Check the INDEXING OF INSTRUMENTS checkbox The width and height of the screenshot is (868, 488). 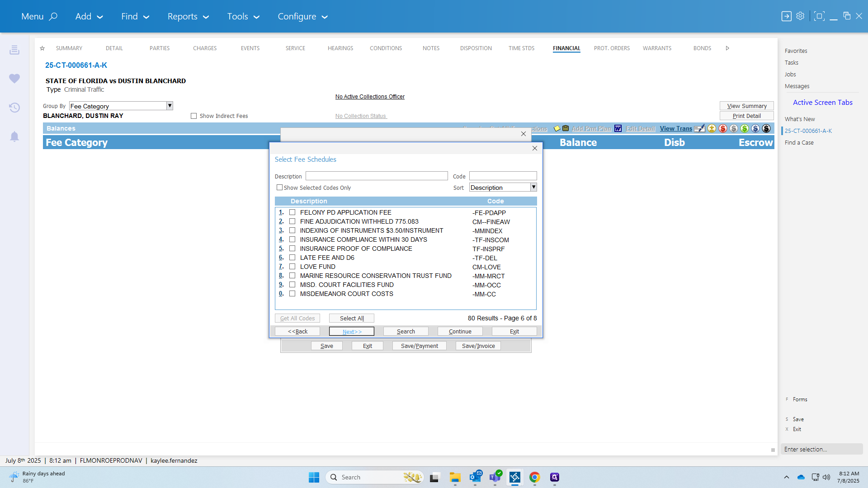coord(292,230)
